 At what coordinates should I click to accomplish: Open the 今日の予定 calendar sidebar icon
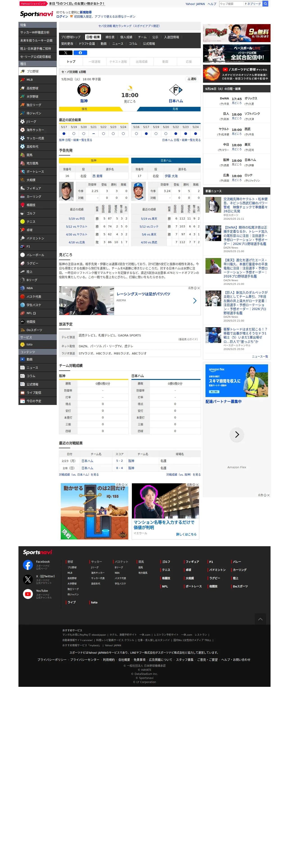[23, 401]
